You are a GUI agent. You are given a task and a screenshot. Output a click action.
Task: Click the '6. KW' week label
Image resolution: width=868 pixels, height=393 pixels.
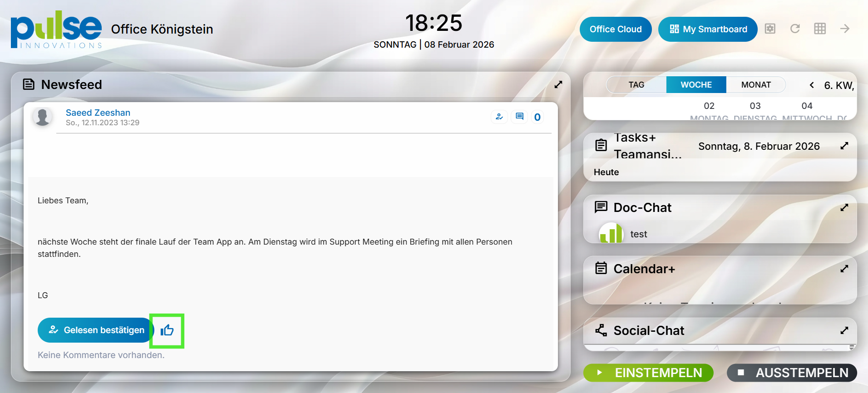[839, 85]
